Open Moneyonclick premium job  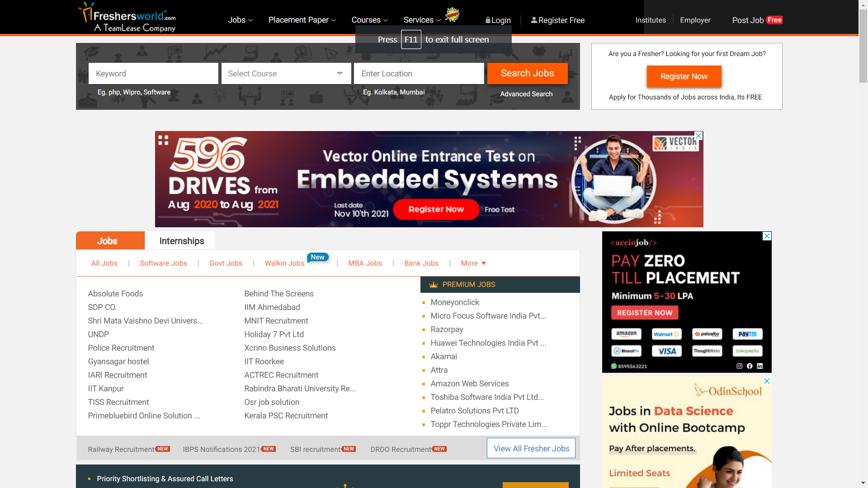coord(455,302)
